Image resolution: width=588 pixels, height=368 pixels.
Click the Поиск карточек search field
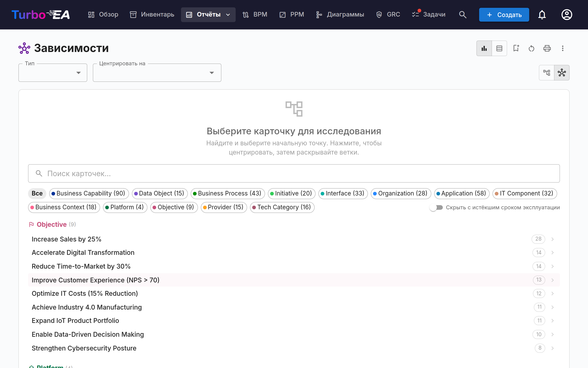[294, 173]
